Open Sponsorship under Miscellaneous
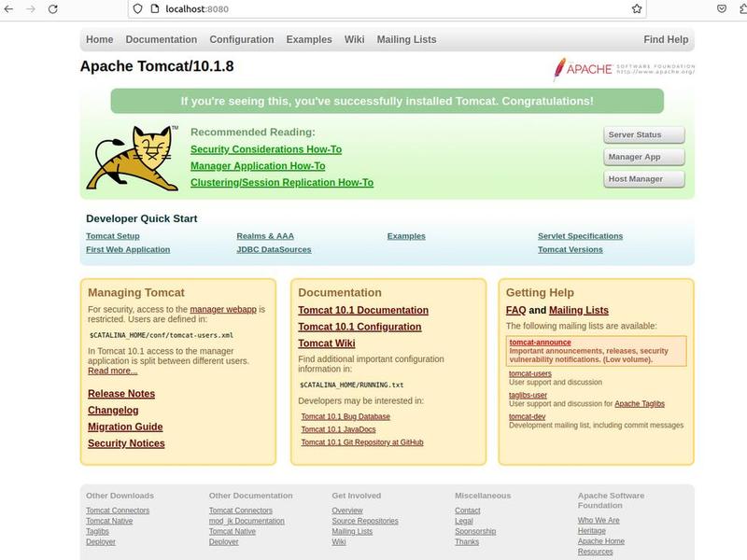This screenshot has height=560, width=747. 475,531
